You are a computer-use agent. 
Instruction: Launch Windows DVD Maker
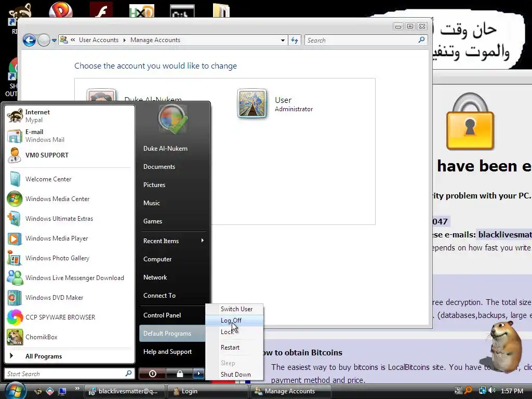tap(70, 298)
